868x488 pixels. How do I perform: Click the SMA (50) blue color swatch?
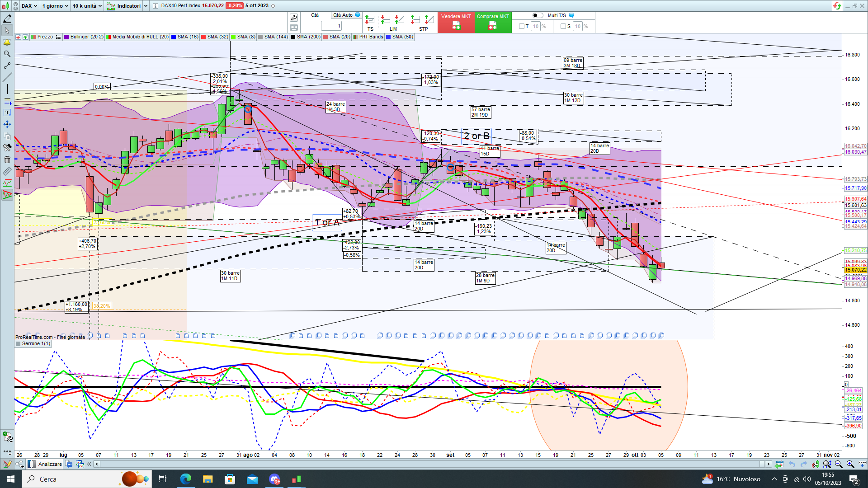[x=388, y=37]
